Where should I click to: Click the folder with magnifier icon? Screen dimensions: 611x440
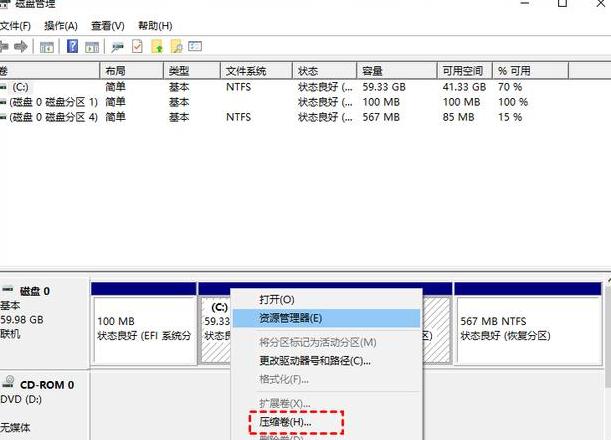click(x=176, y=46)
